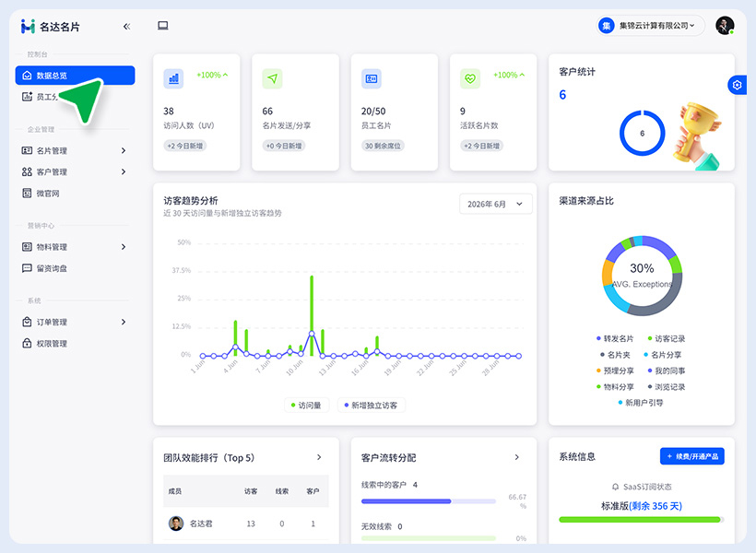Click the SaaS subscription green progress bar

[x=642, y=520]
